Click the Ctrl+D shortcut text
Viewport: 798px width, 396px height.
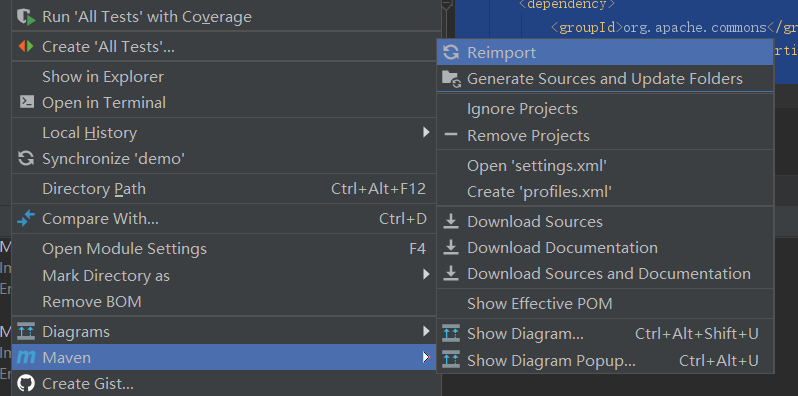pyautogui.click(x=403, y=218)
